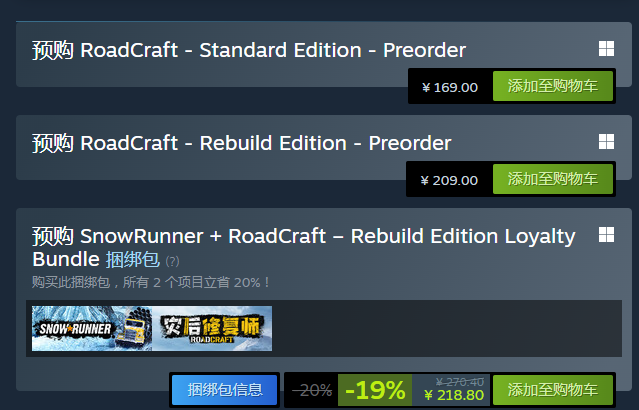Click the green -19% discount badge

pos(375,390)
